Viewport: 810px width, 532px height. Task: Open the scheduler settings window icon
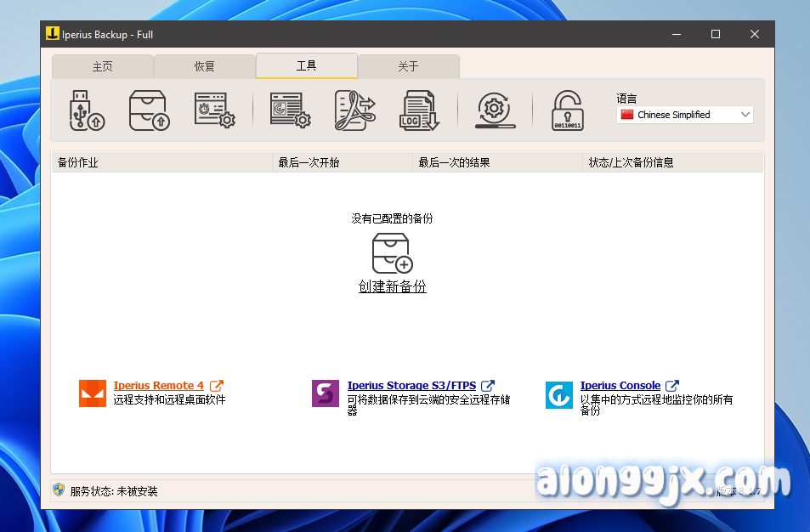[x=214, y=110]
